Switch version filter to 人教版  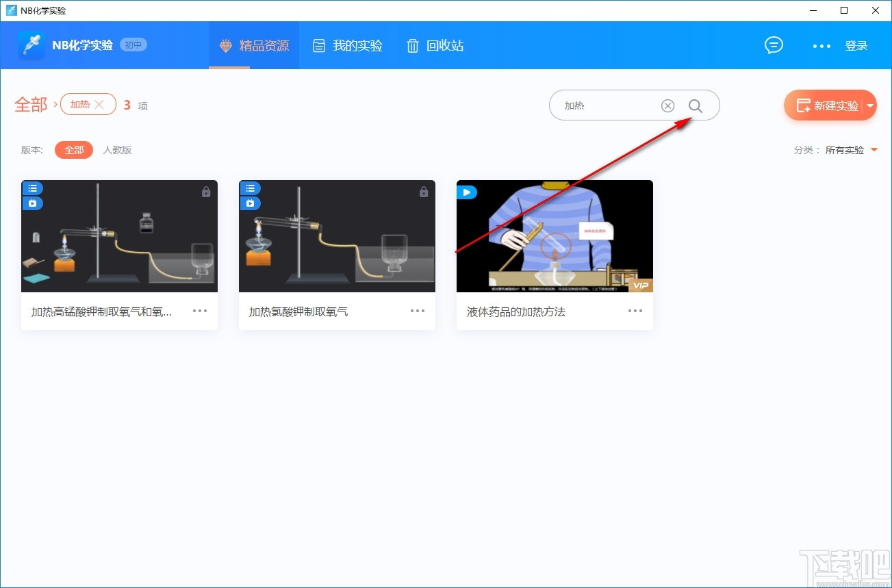tap(116, 149)
